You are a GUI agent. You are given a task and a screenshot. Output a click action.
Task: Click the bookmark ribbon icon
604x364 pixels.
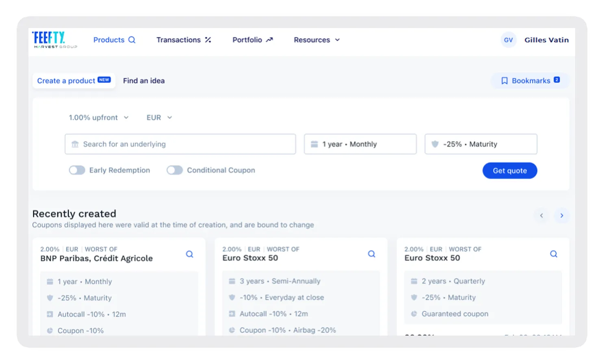[x=504, y=81]
